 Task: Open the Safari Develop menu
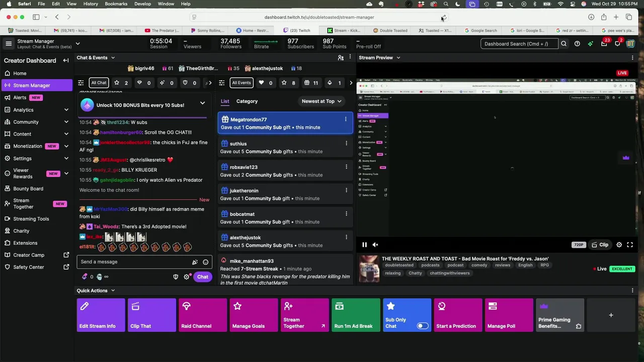point(142,4)
